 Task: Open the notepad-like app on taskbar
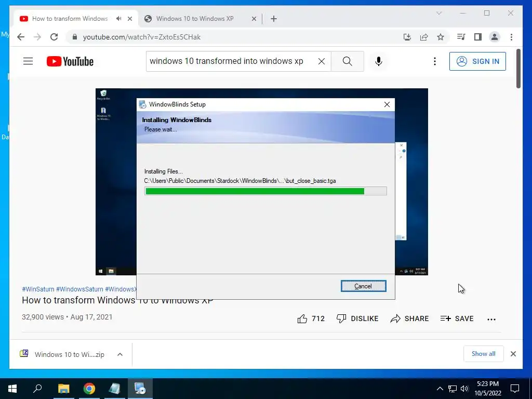[115, 389]
